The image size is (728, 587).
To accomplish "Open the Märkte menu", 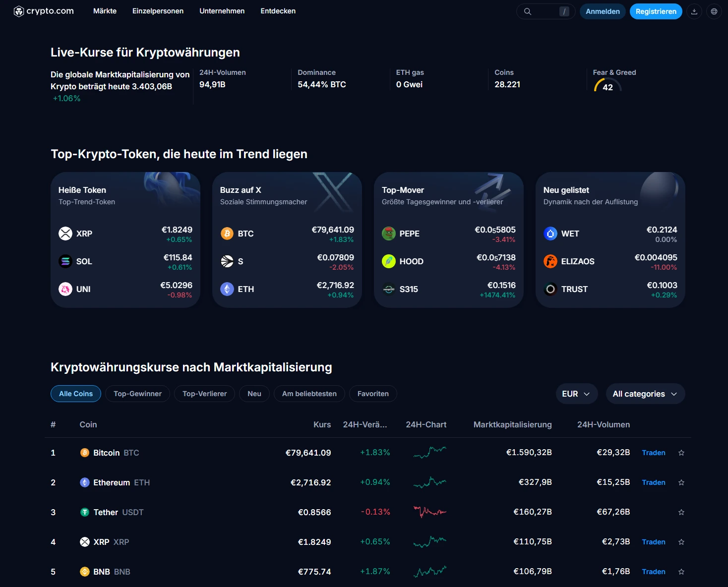I will 105,11.
